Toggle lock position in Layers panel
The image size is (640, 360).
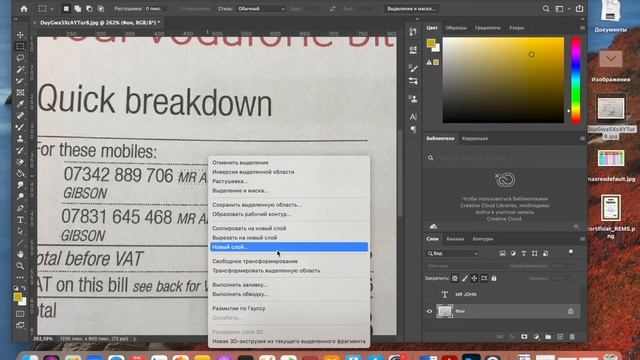(x=474, y=278)
